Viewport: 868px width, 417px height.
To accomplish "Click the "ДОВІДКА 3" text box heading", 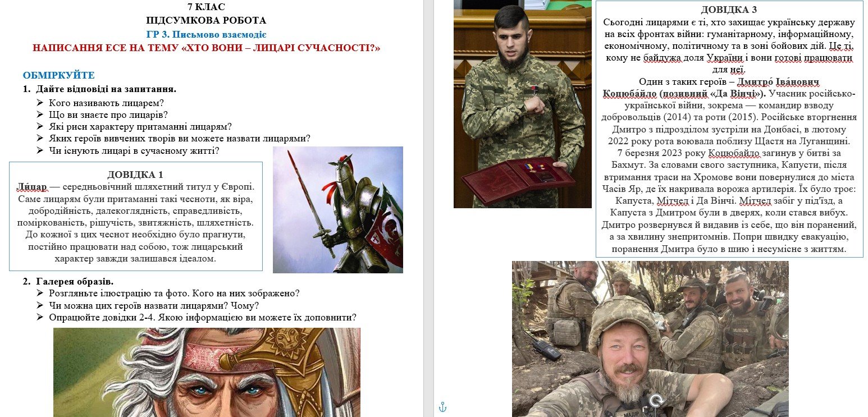I will [729, 10].
